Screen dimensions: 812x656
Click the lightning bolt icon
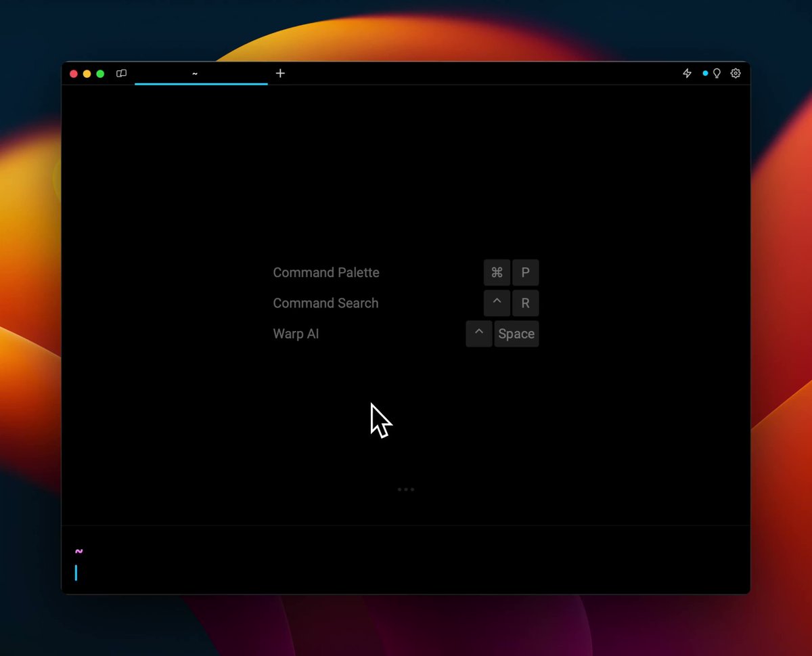click(687, 73)
